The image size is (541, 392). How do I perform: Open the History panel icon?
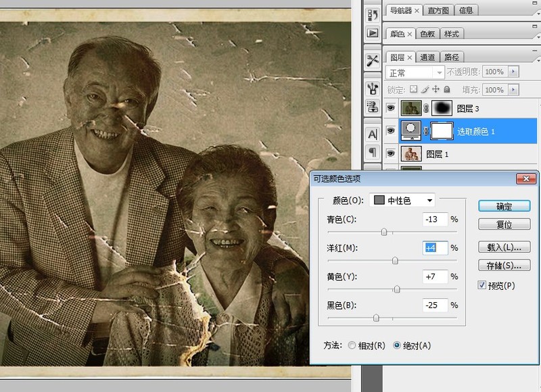coord(373,16)
